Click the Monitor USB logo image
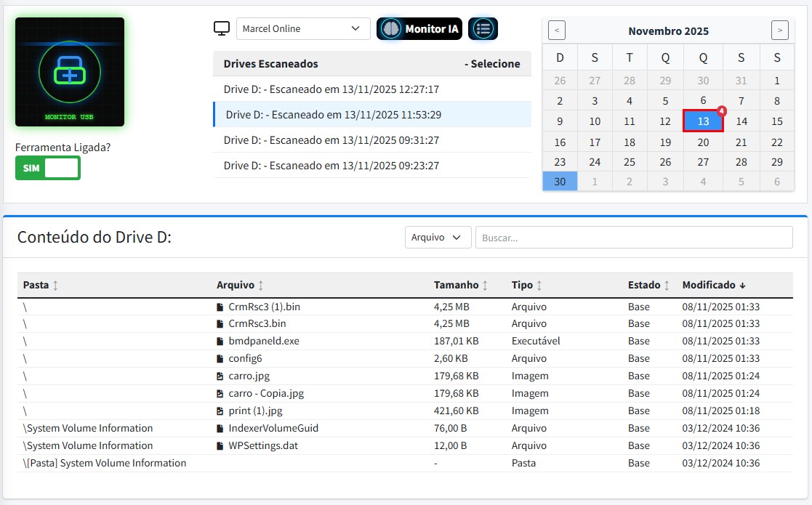The width and height of the screenshot is (812, 505). (70, 72)
